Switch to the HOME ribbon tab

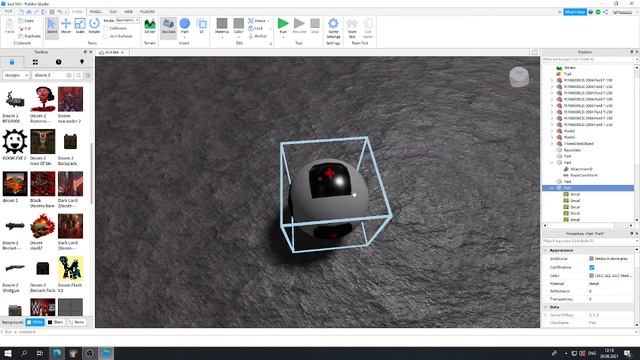77,11
